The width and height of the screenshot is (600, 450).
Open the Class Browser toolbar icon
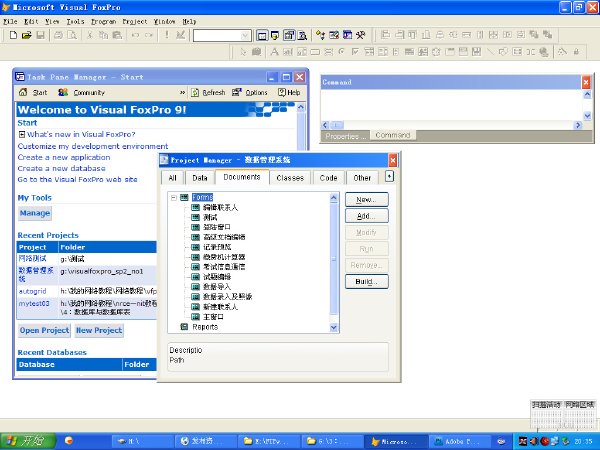(320, 36)
